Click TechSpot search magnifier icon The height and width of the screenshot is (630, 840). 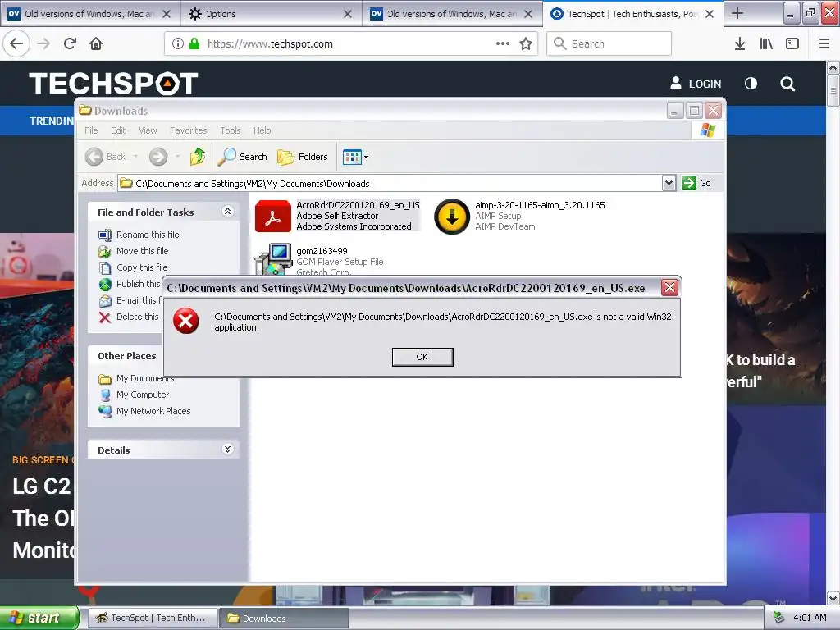coord(787,84)
